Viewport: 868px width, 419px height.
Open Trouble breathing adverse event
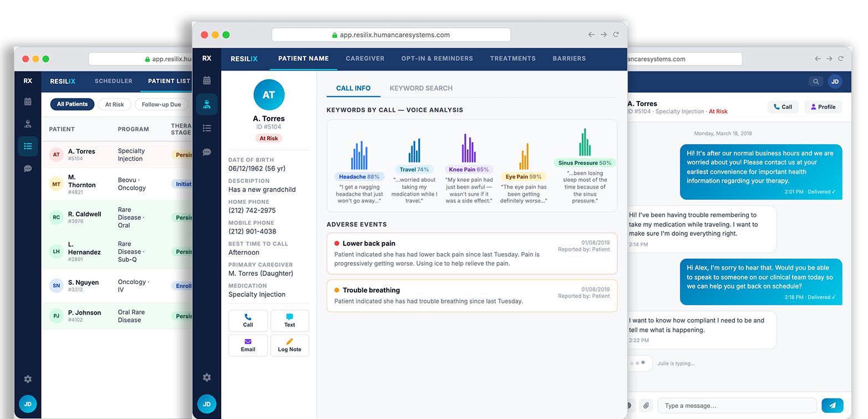tap(472, 296)
